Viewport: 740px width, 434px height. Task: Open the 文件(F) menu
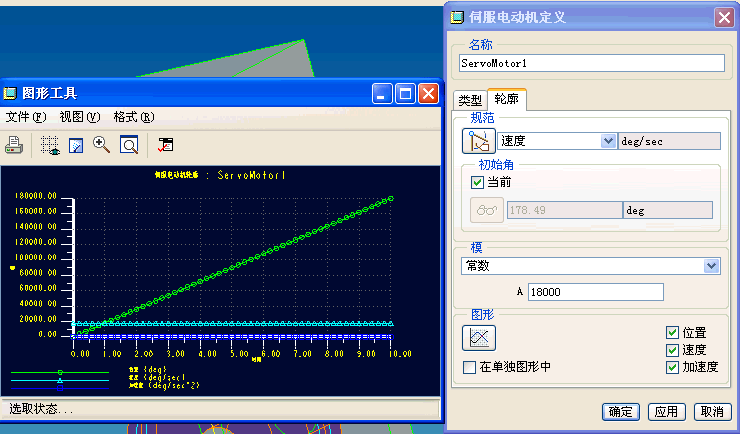click(25, 117)
